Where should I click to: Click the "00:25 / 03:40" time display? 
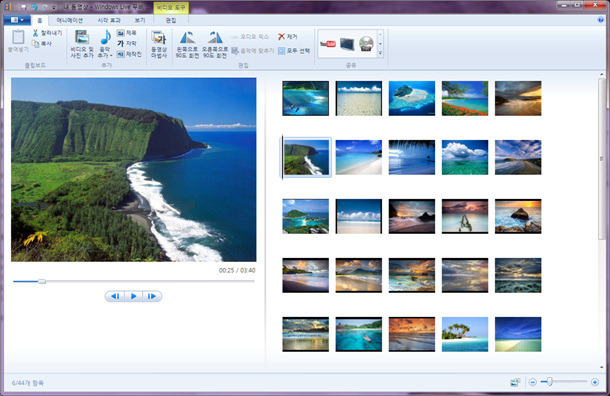point(237,270)
